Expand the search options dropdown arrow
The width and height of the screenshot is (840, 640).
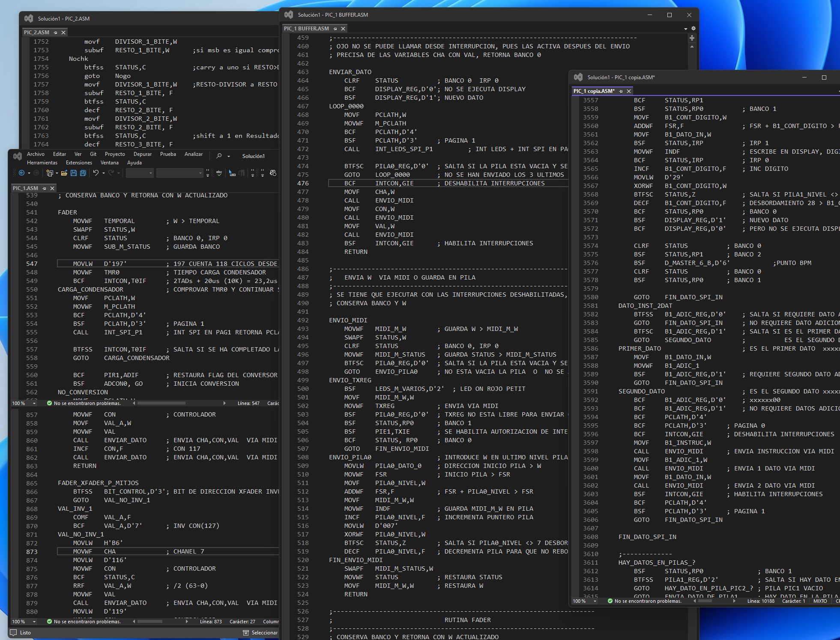(x=229, y=156)
